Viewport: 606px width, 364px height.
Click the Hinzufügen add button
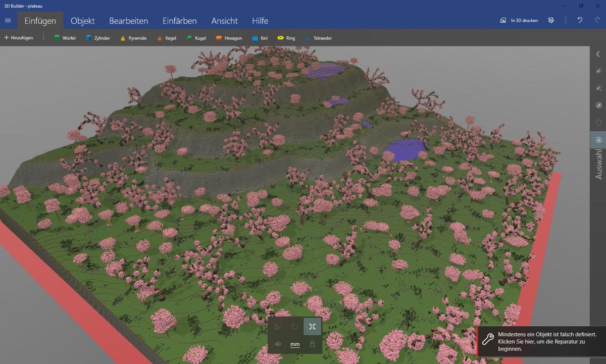[19, 38]
